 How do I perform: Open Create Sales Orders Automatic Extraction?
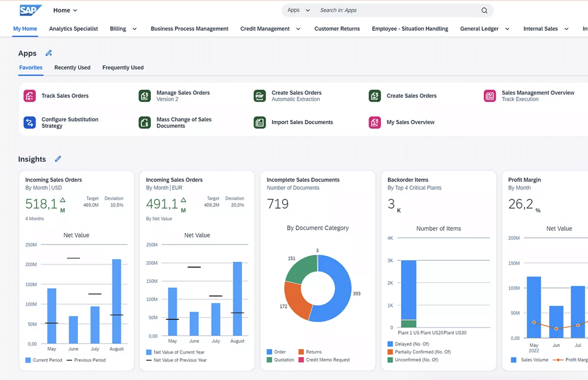pos(259,96)
